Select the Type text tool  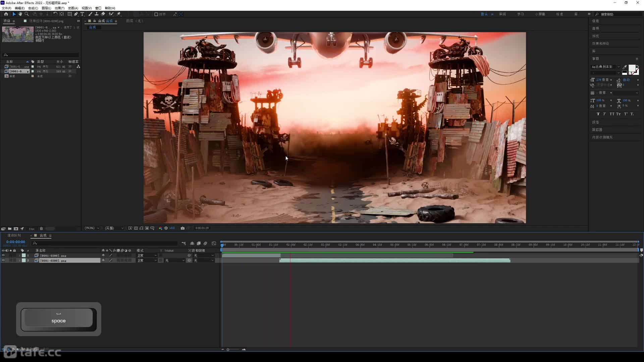pyautogui.click(x=82, y=14)
